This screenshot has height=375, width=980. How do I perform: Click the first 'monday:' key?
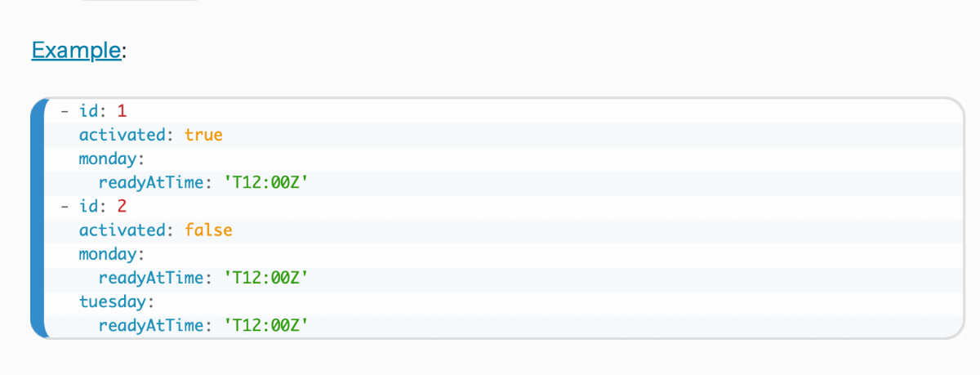pos(112,158)
